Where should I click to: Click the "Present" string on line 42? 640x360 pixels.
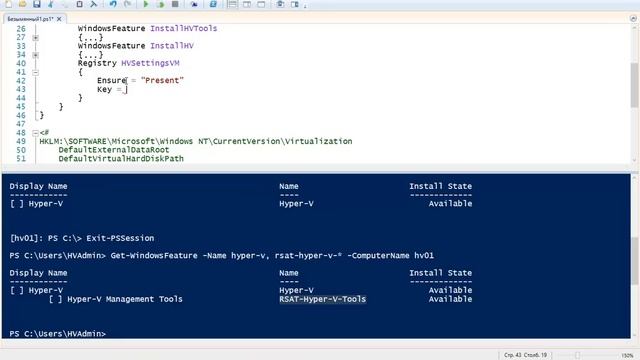click(162, 80)
